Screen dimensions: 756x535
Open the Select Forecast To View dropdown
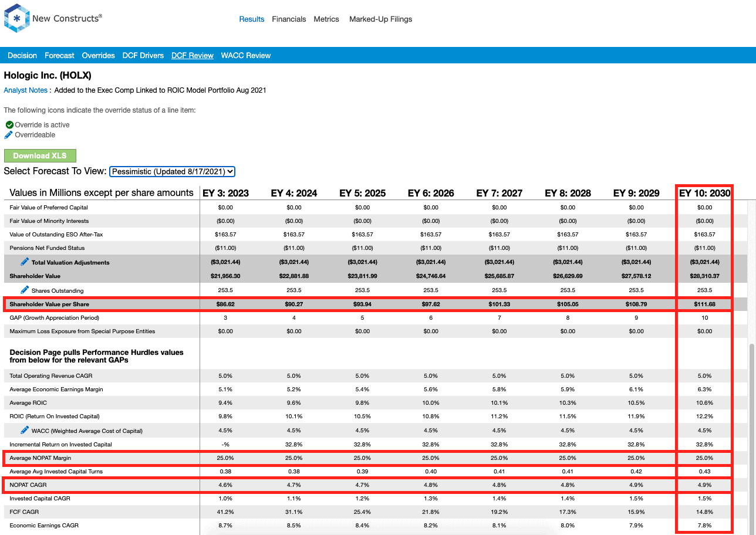172,171
